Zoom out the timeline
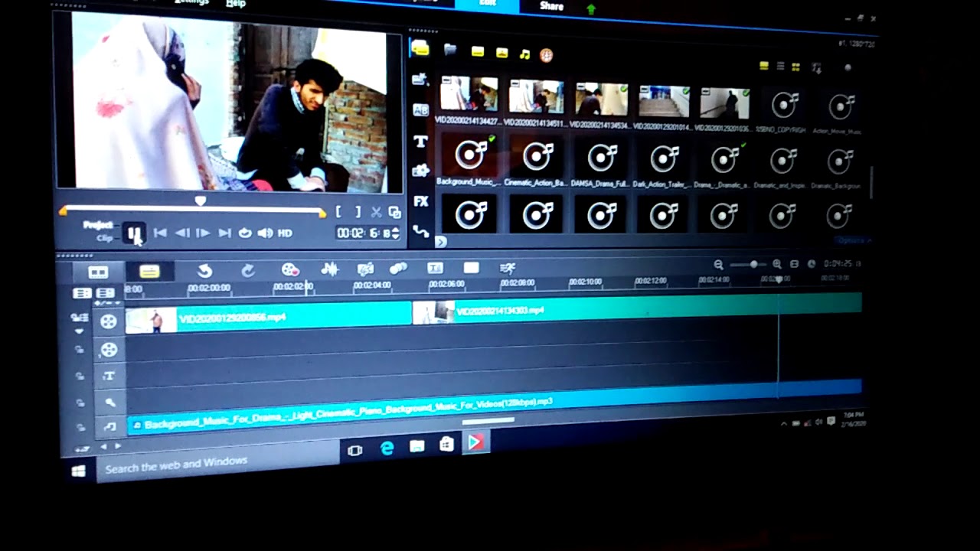The image size is (980, 551). click(x=718, y=265)
